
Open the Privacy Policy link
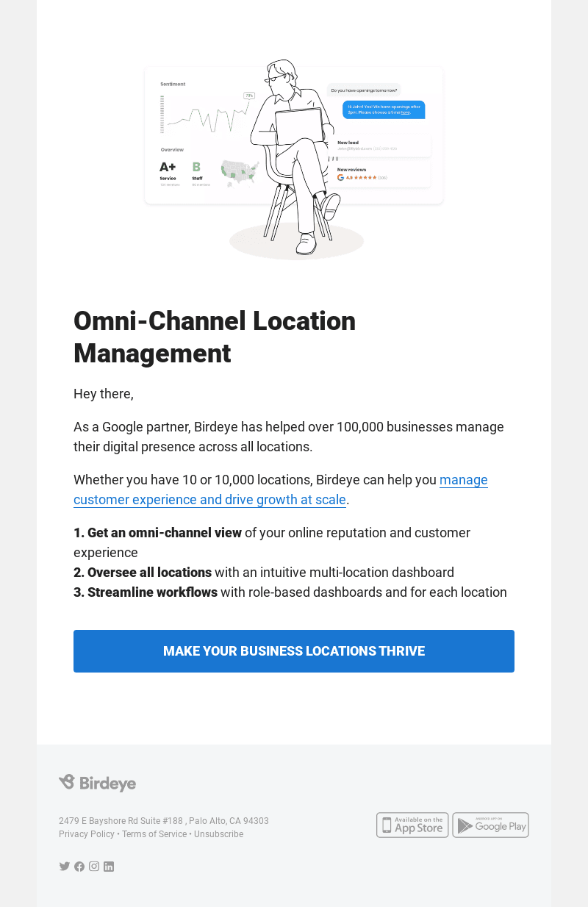(x=87, y=834)
